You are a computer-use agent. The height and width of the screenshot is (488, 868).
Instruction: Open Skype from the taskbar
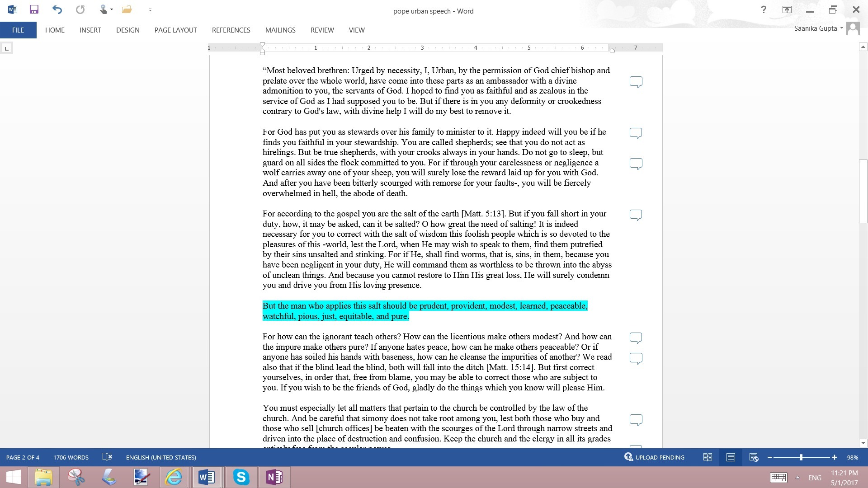click(x=241, y=477)
